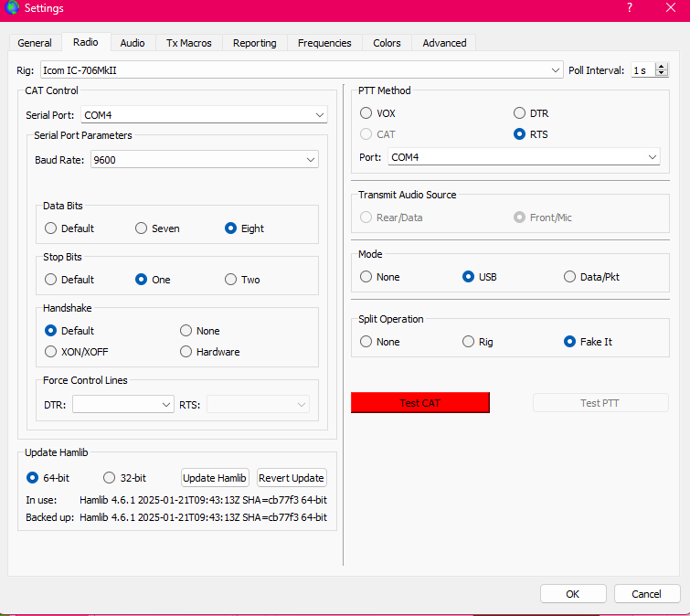
Task: Open the Baud Rate dropdown
Action: tap(204, 160)
